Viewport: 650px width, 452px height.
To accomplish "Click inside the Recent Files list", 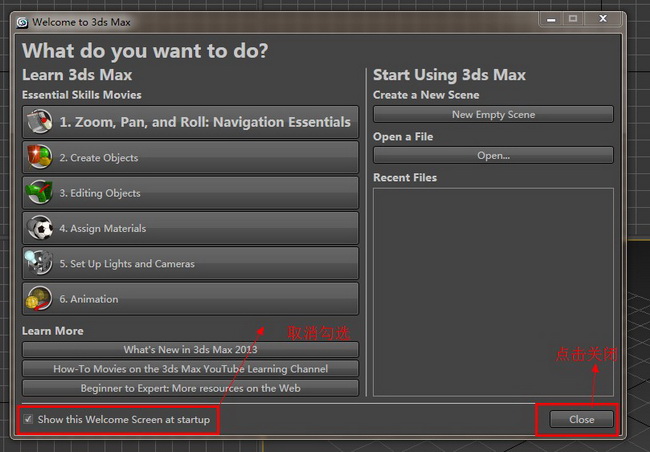I will pos(493,292).
